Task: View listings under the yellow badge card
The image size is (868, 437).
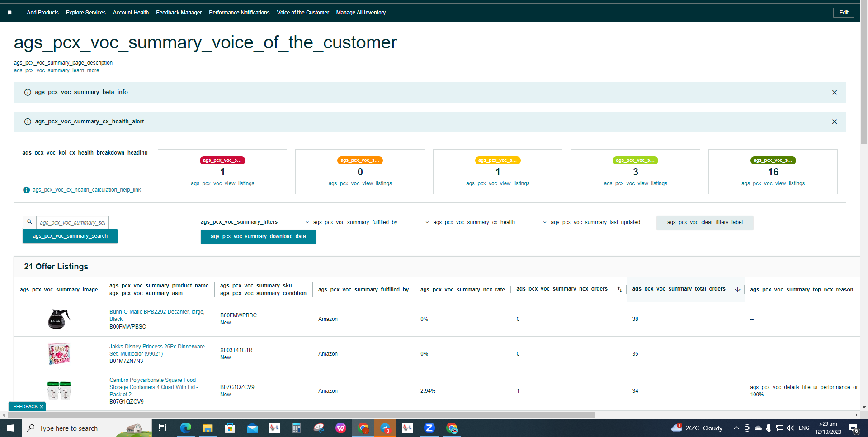Action: point(498,183)
